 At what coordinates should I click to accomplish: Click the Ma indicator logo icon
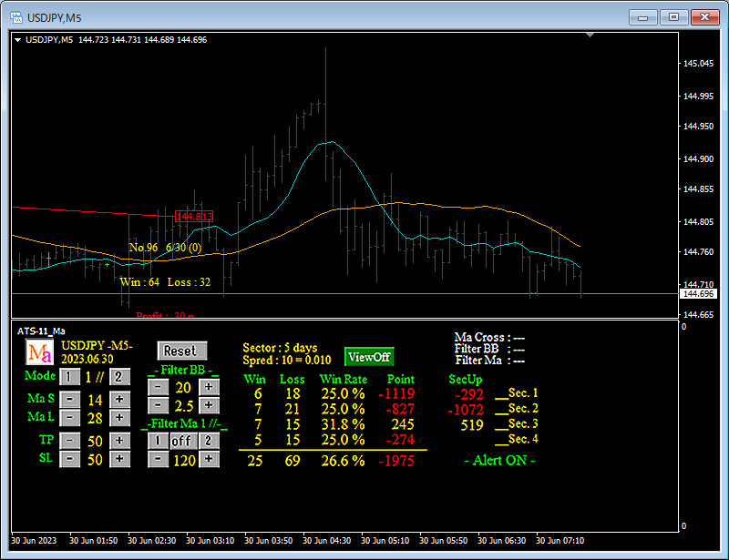tap(39, 352)
